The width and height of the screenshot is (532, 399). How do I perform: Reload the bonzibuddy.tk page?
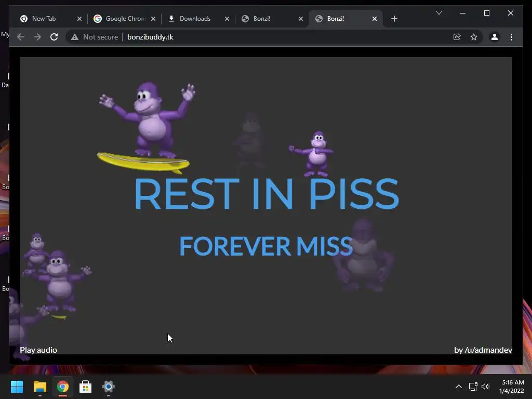(54, 37)
